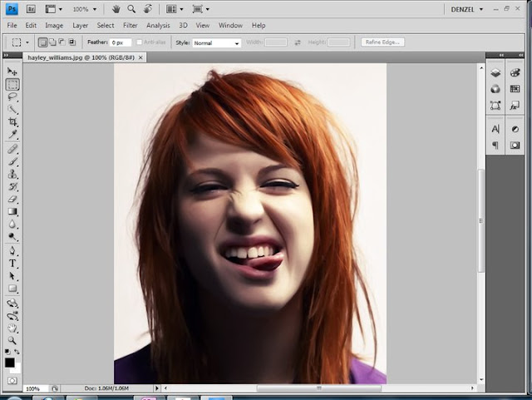Choose New selection mode button

tap(42, 42)
